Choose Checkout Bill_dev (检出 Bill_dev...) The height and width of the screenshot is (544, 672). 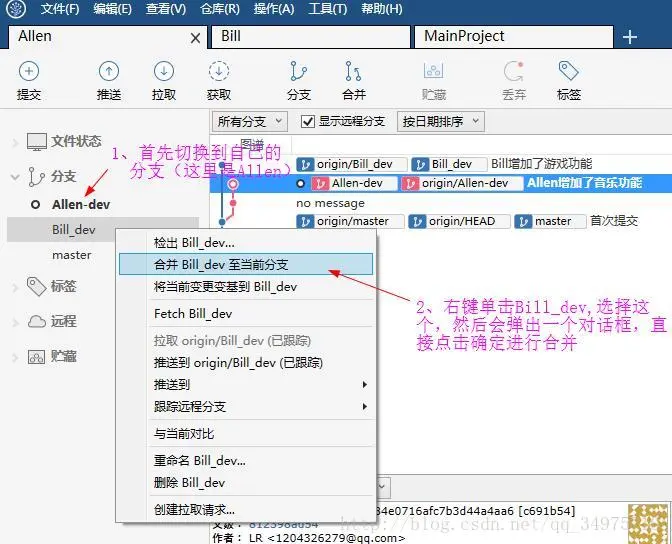click(x=246, y=243)
